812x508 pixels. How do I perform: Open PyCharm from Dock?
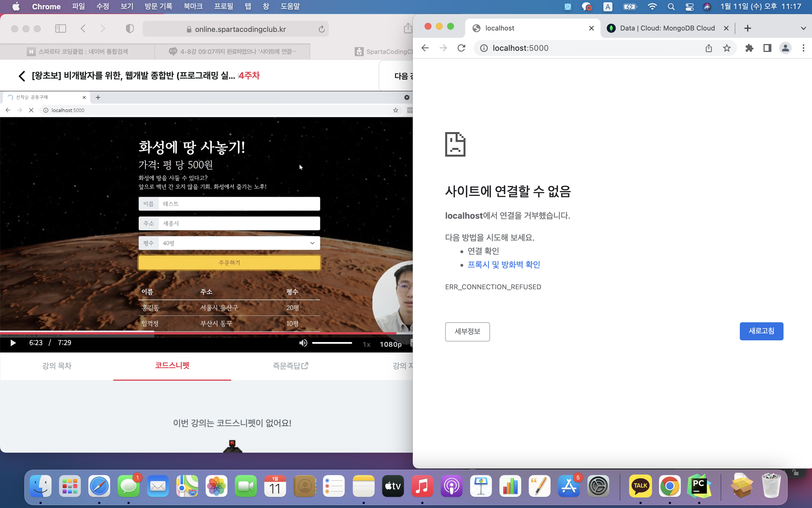(x=699, y=486)
